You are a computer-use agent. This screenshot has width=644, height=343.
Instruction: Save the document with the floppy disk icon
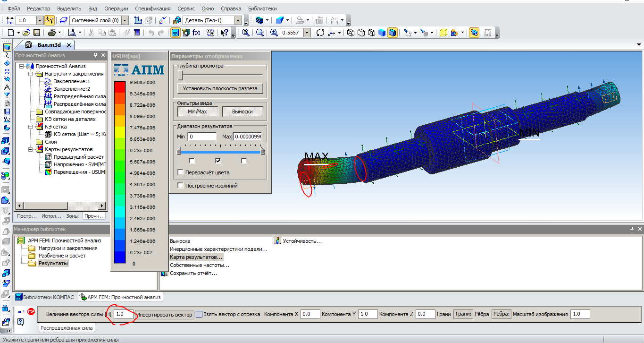pos(36,33)
